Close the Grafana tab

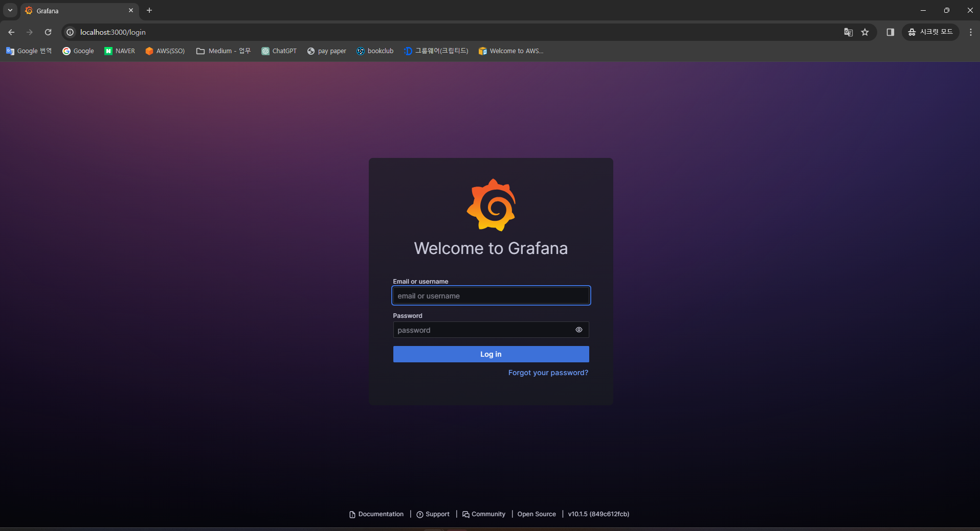(131, 10)
